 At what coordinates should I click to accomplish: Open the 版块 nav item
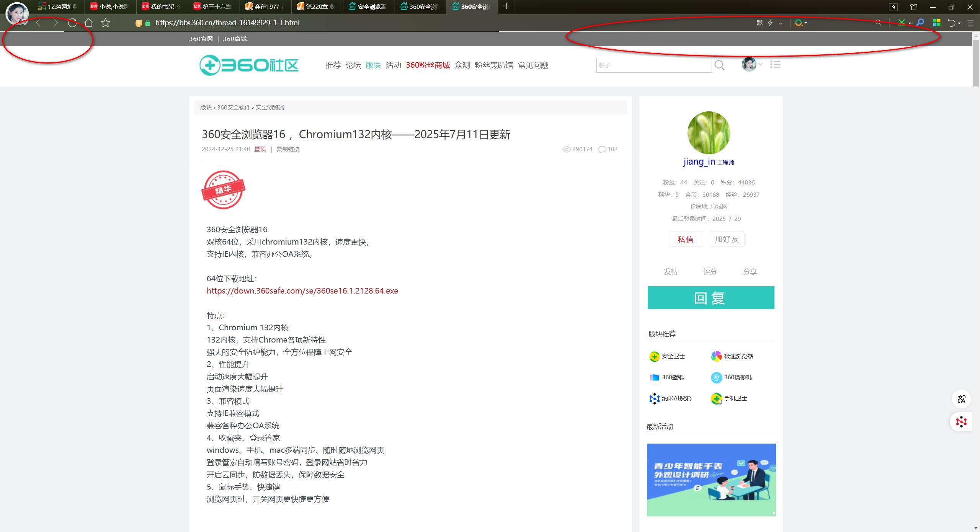pos(373,65)
